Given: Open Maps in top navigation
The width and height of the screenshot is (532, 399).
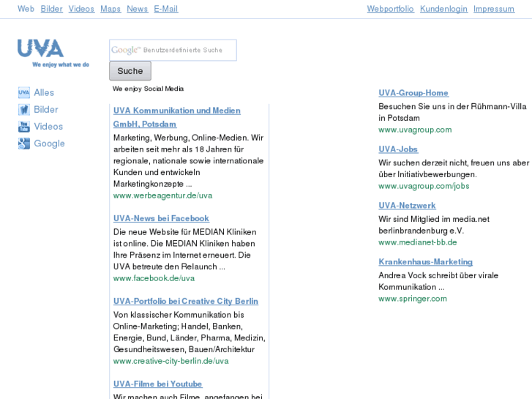Looking at the screenshot, I should coord(110,9).
